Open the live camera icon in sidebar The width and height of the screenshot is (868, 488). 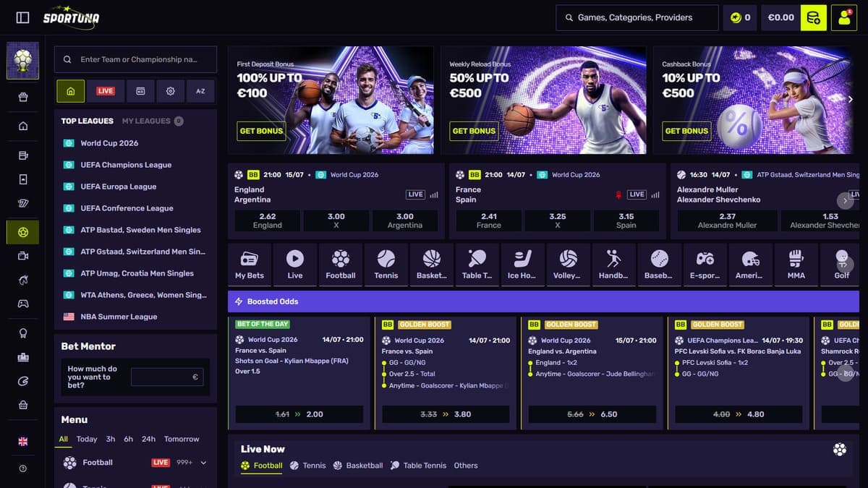coord(23,256)
